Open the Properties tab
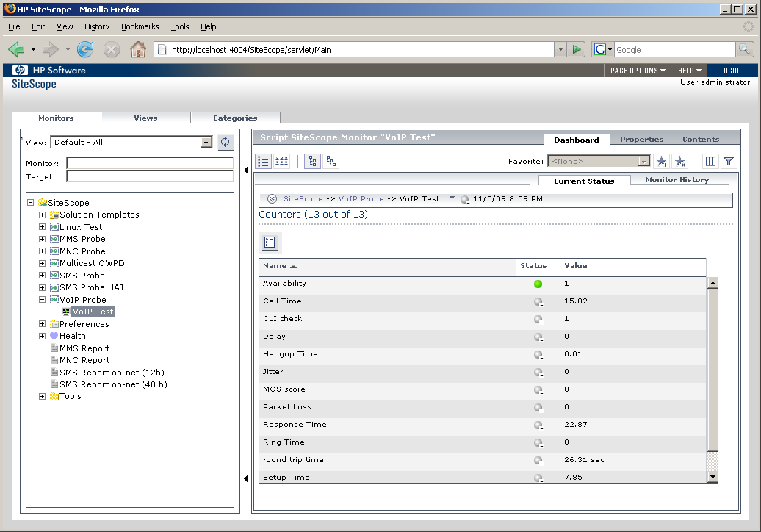 pos(641,140)
